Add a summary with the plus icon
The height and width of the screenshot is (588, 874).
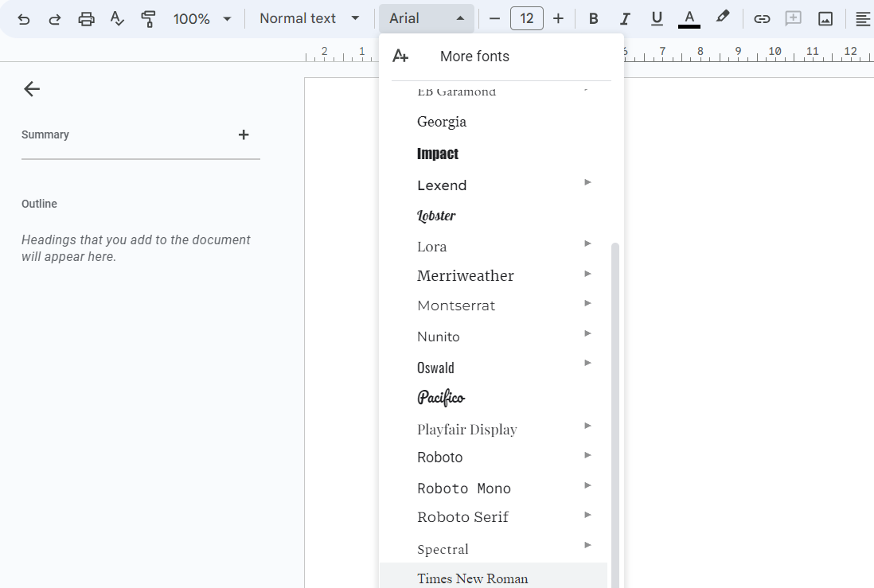coord(244,135)
